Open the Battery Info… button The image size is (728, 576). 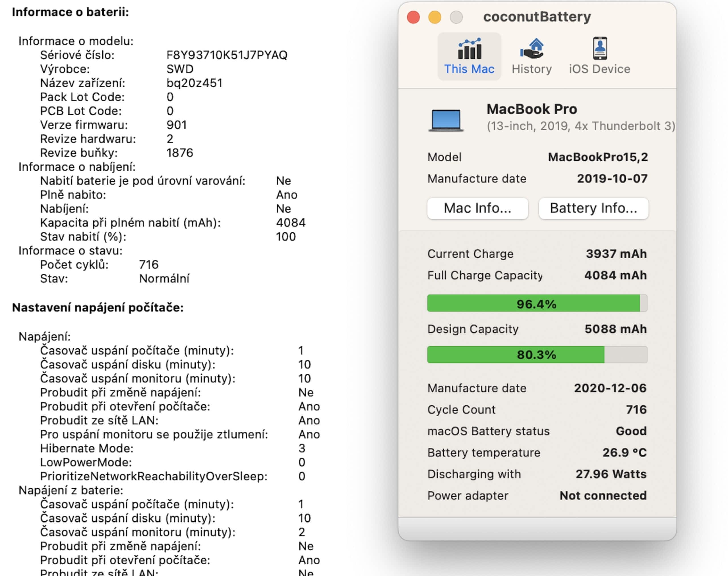click(x=593, y=208)
